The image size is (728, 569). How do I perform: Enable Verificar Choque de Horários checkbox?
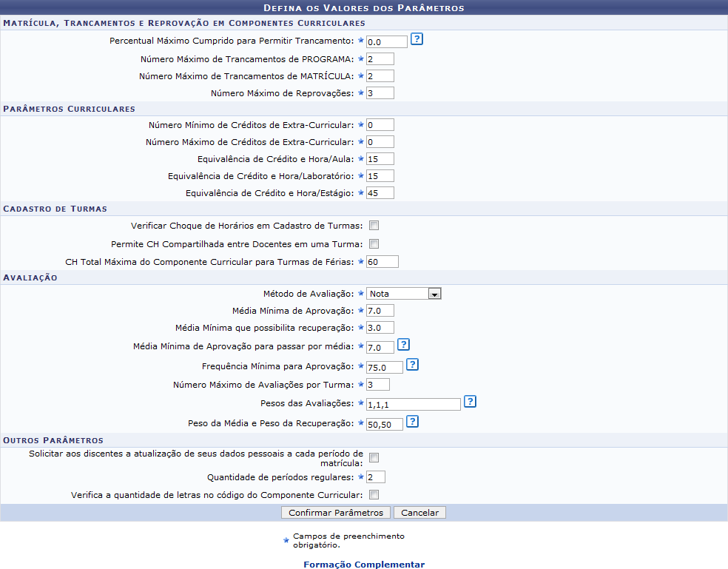click(374, 226)
